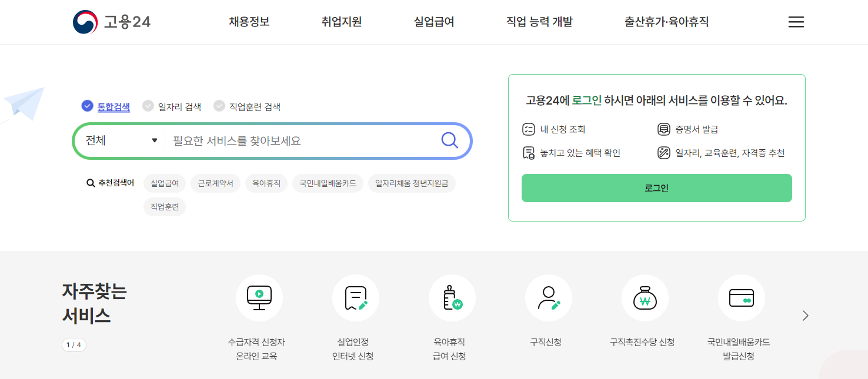Viewport: 868px width, 379px height.
Task: Click the 국민내일배움카드 recommended keyword tag
Action: click(328, 183)
